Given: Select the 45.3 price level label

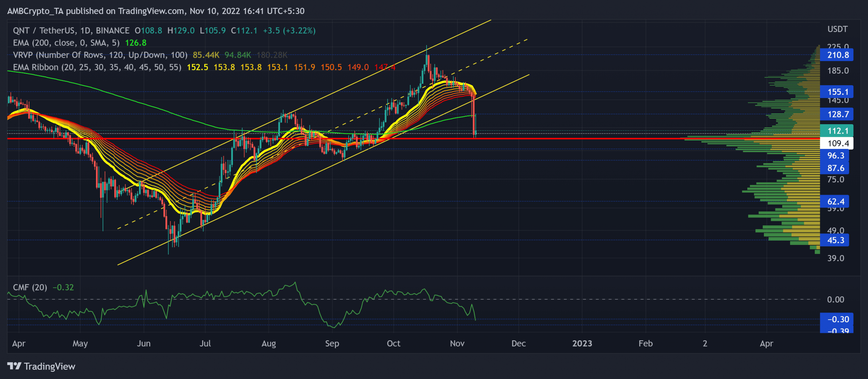Looking at the screenshot, I should (x=834, y=240).
